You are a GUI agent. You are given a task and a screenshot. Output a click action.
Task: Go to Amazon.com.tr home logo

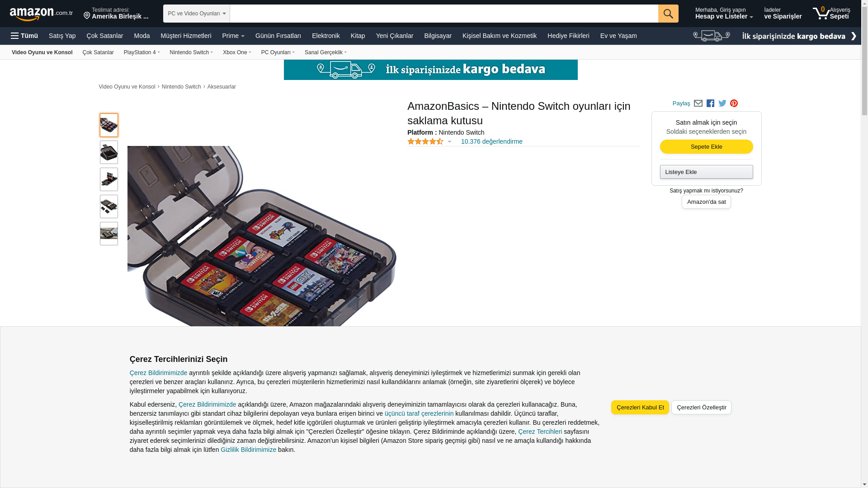click(x=41, y=14)
